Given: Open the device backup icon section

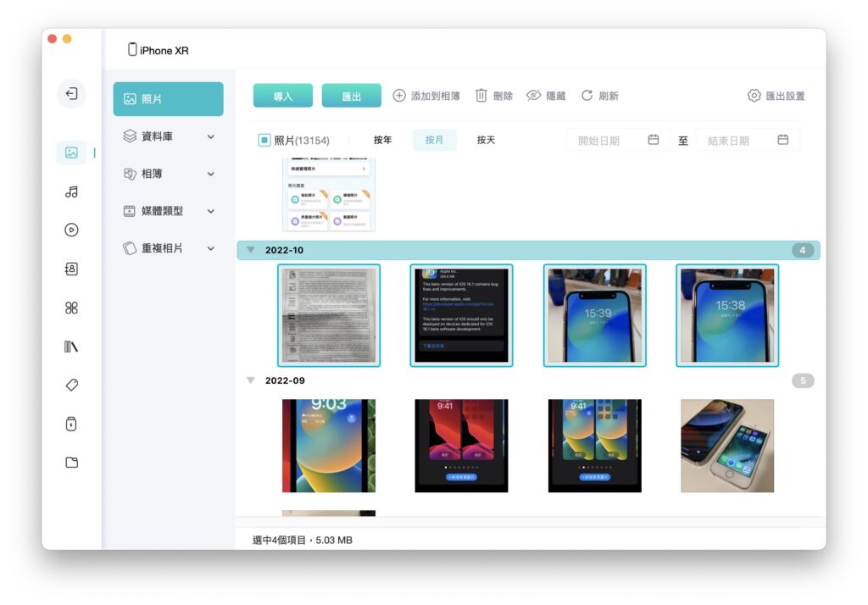Looking at the screenshot, I should point(71,424).
